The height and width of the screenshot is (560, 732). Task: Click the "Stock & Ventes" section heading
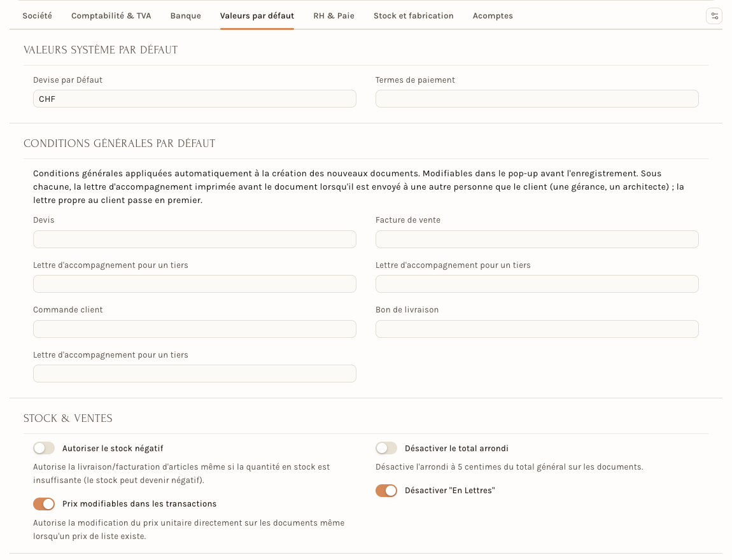click(68, 418)
